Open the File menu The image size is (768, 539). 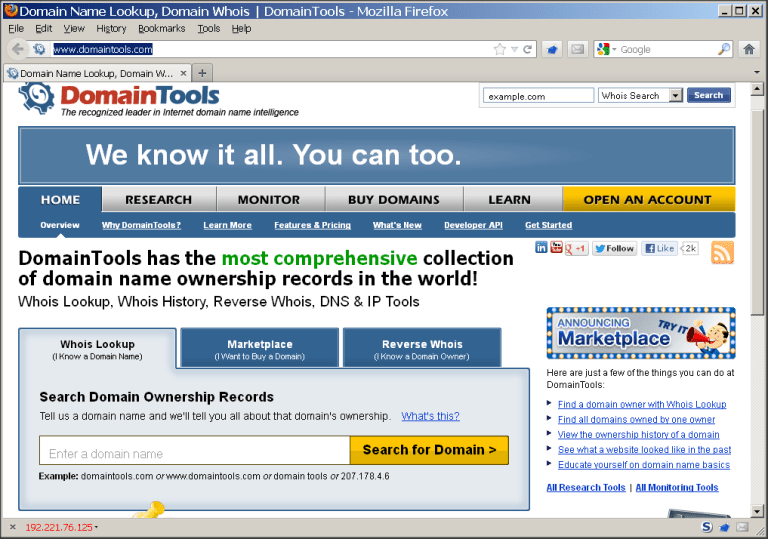16,28
